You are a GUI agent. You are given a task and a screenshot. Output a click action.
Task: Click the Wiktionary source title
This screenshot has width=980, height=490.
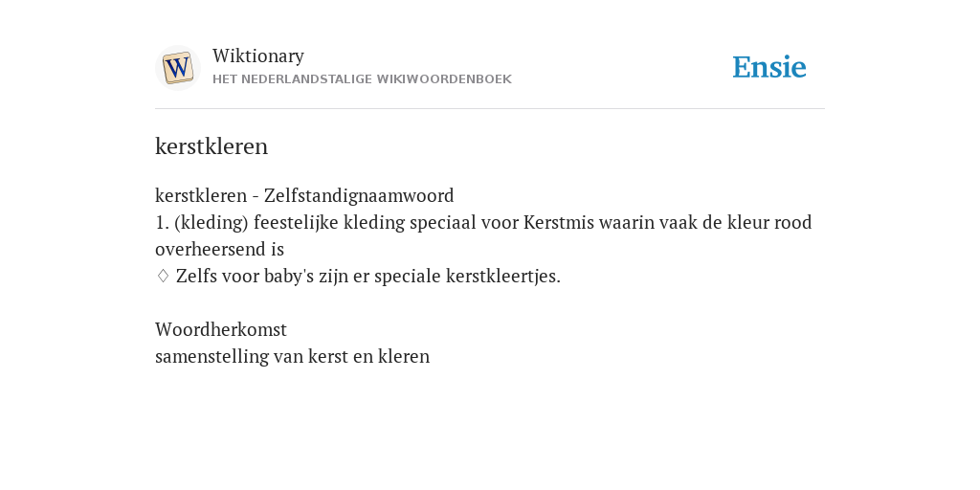point(258,56)
